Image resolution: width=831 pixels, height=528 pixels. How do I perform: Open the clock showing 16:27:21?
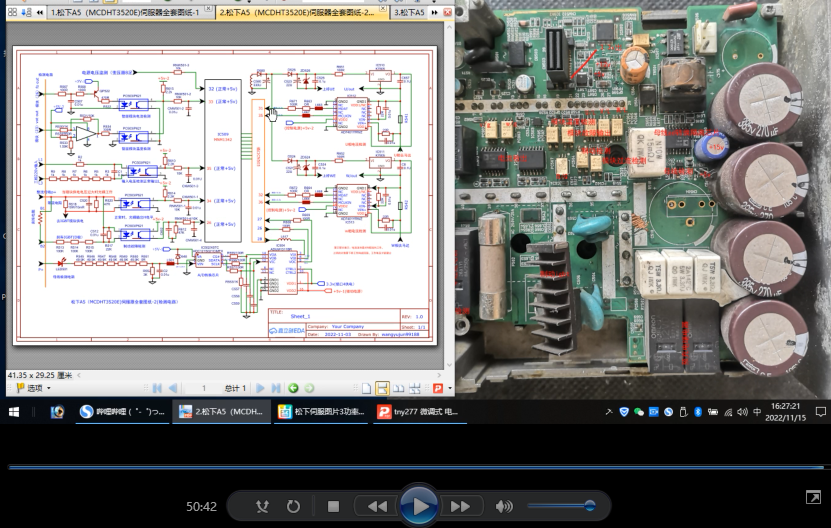pyautogui.click(x=785, y=412)
